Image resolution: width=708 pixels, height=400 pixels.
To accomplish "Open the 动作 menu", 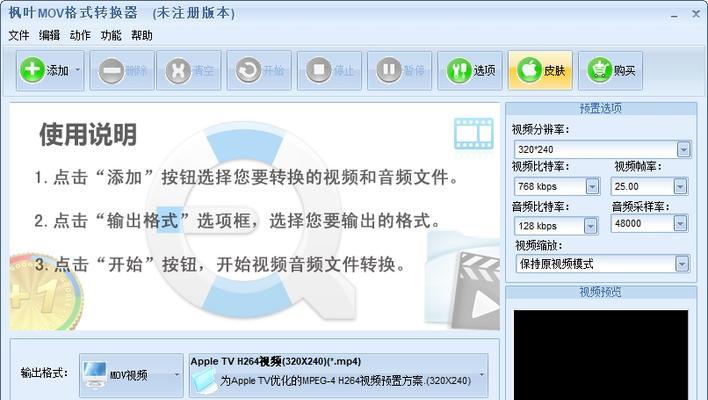I will 80,35.
